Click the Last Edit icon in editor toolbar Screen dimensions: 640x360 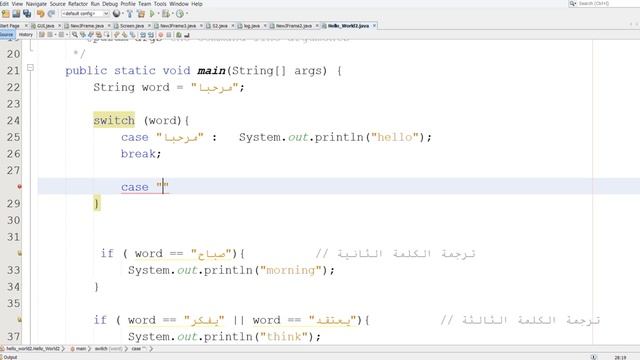pos(42,35)
